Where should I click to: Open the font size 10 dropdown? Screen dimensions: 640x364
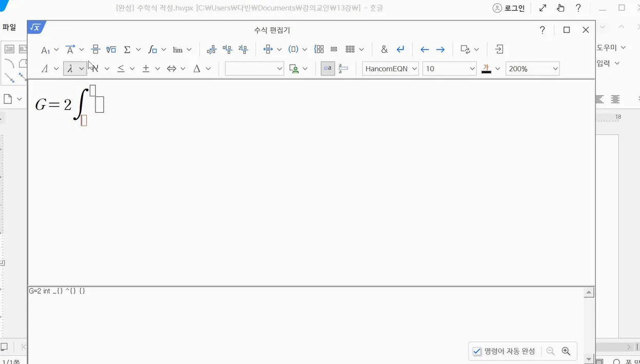click(x=450, y=69)
